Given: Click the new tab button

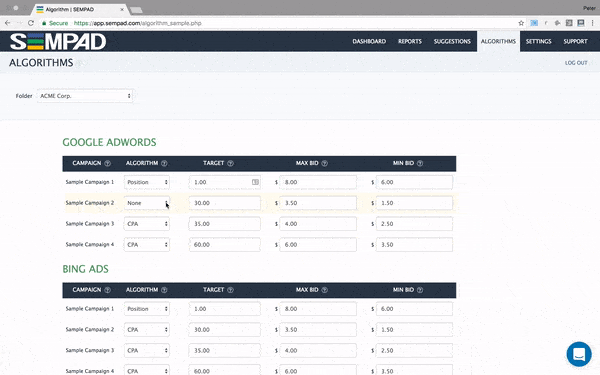Looking at the screenshot, I should pyautogui.click(x=136, y=10).
